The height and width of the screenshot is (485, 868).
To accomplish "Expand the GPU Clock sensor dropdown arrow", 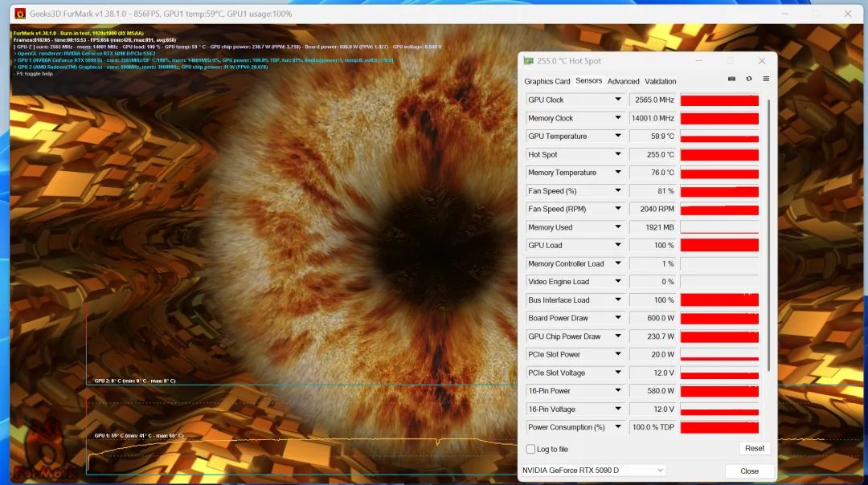I will (618, 100).
